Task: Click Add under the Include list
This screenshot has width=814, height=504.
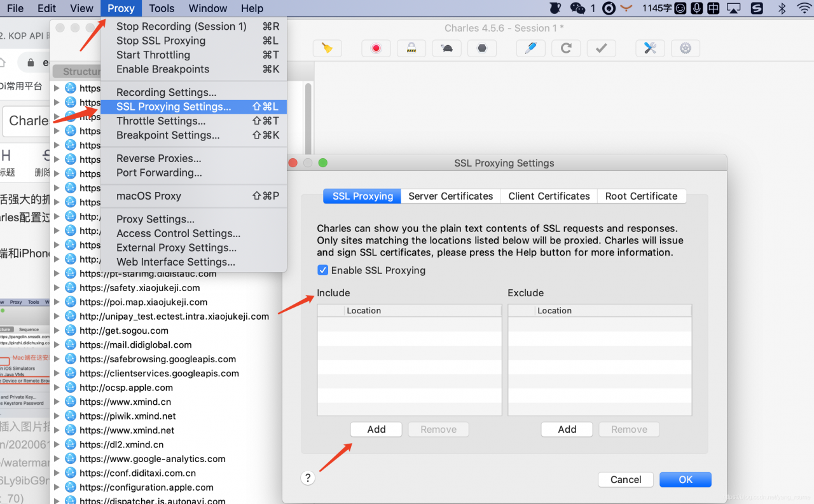Action: pos(376,430)
